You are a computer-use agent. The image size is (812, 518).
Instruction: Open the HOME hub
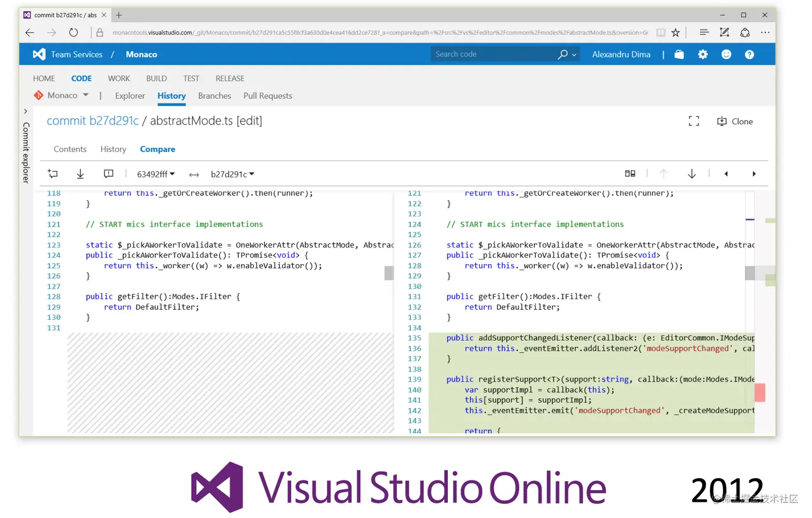tap(44, 78)
